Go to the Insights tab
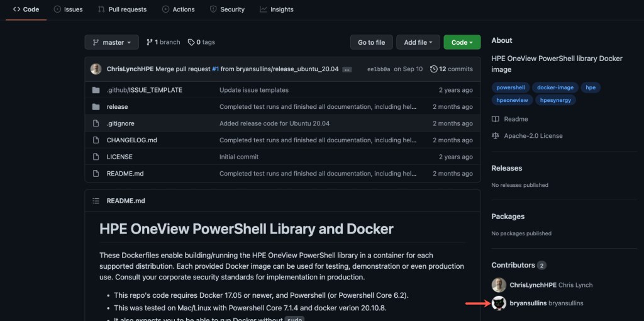Viewport: 644px width, 321px height. point(276,9)
